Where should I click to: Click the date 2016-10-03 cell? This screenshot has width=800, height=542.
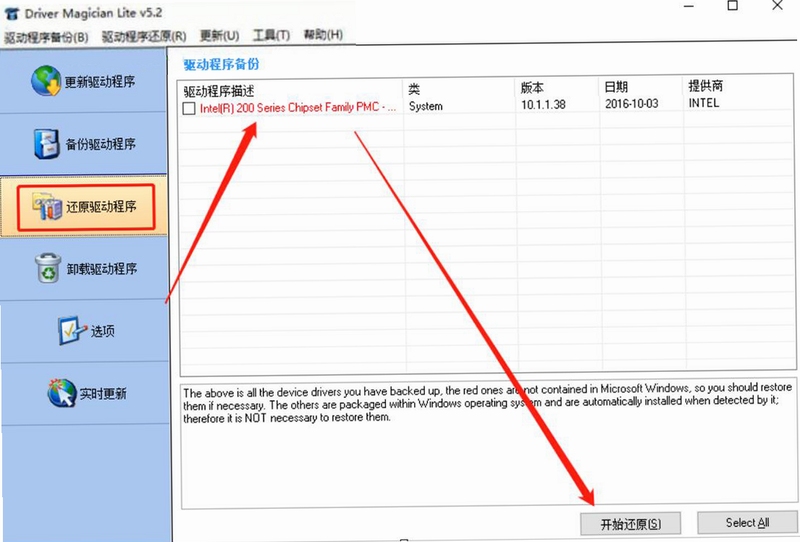(x=632, y=104)
